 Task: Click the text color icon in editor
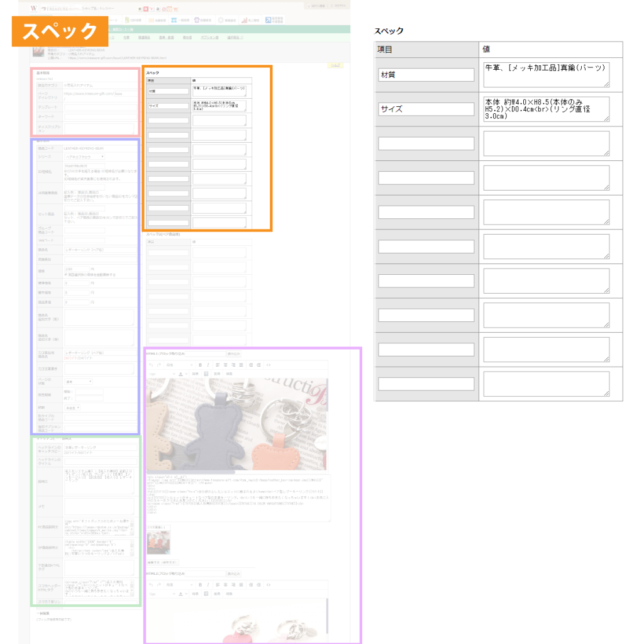click(x=180, y=374)
